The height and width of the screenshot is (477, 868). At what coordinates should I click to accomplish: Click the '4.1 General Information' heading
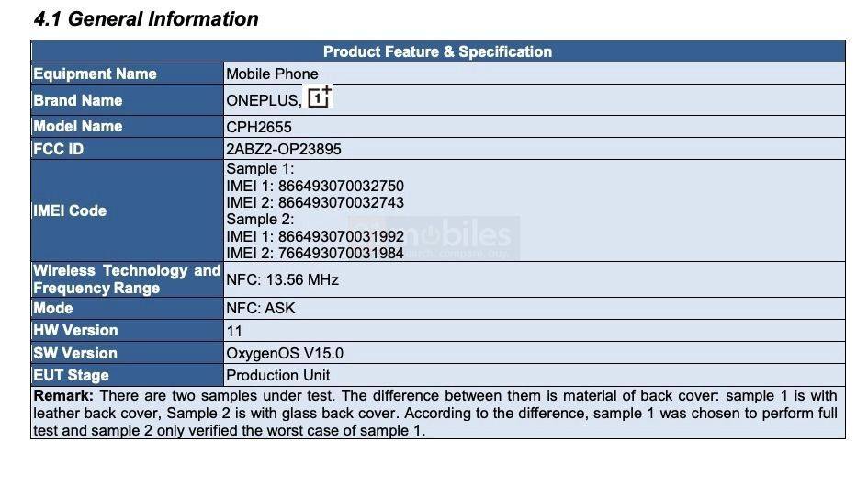pyautogui.click(x=146, y=19)
